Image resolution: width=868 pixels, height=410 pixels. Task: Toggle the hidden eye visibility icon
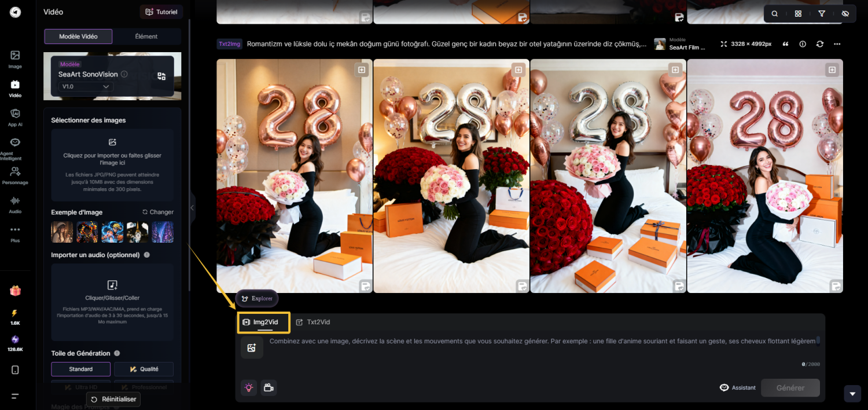[845, 14]
